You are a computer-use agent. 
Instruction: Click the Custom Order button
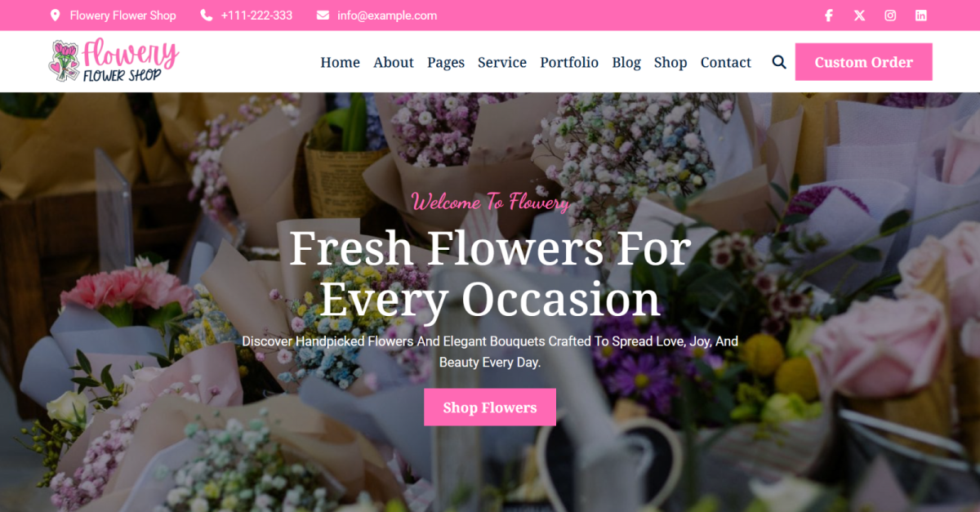(x=864, y=62)
